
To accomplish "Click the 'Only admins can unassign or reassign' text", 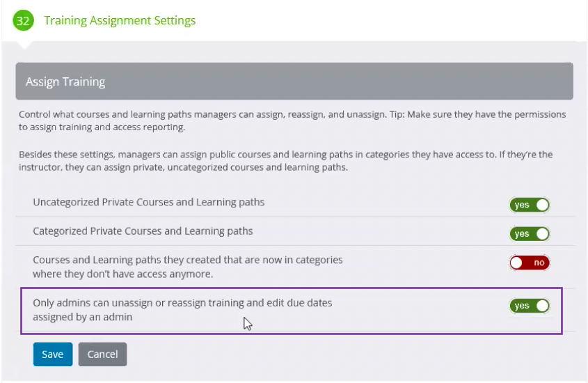I will pos(182,310).
